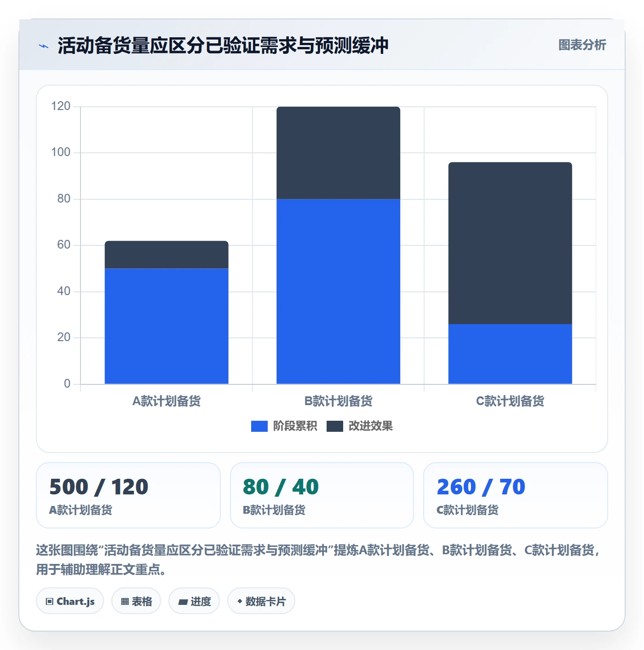Click the blue segment of the B款计划备货 bar
Image resolution: width=644 pixels, height=650 pixels.
click(x=338, y=291)
